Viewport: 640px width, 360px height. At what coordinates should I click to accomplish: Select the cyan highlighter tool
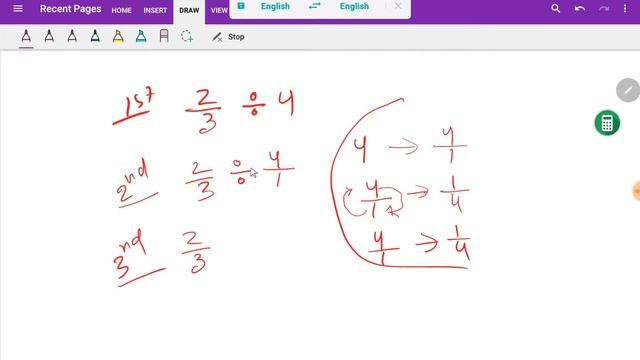coord(141,36)
